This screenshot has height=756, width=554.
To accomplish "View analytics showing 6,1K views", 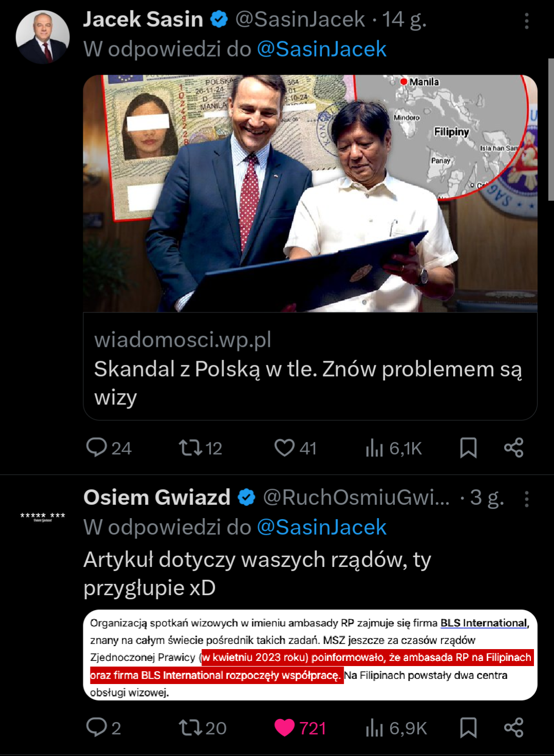I will pyautogui.click(x=375, y=448).
